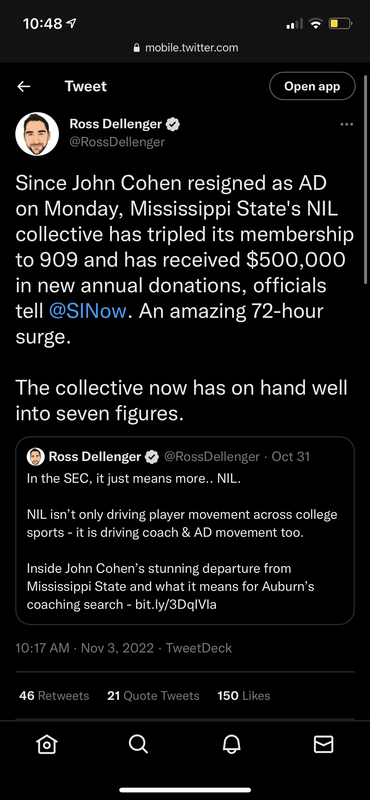This screenshot has width=370, height=800.
Task: Open Messages via the envelope icon
Action: point(323,744)
